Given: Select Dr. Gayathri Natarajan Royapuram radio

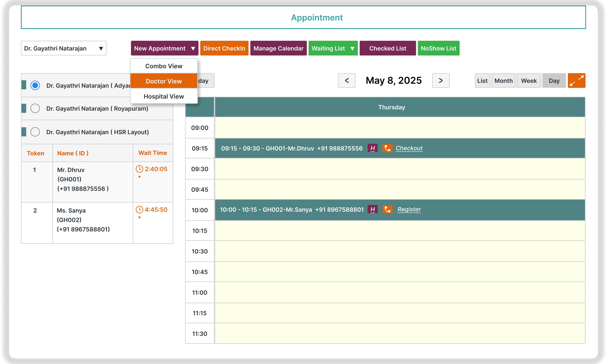Looking at the screenshot, I should [35, 108].
